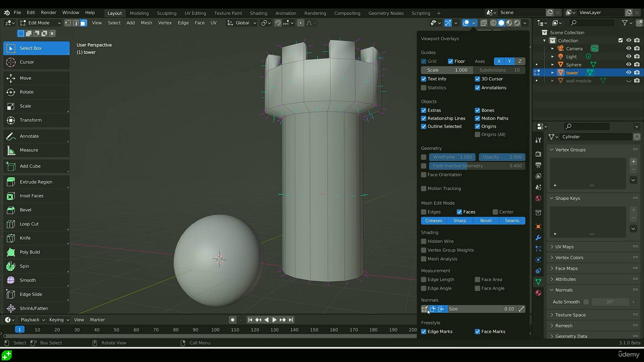Hide the Sphere object in outliner
Screen dimensions: 644x362
(x=629, y=65)
